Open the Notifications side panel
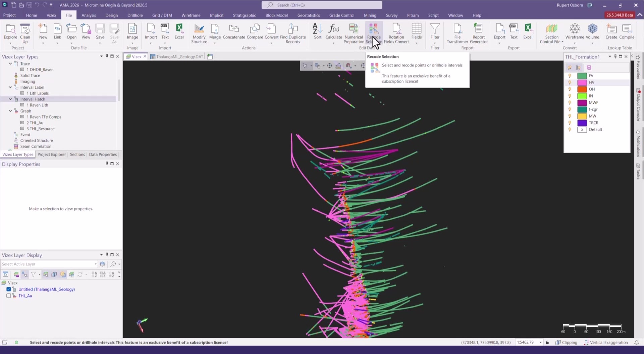This screenshot has height=354, width=644. pyautogui.click(x=638, y=144)
